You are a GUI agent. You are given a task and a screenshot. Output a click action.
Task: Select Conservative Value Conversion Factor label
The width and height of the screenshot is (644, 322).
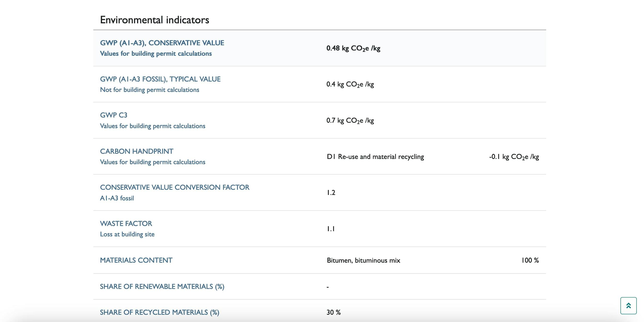(x=174, y=187)
